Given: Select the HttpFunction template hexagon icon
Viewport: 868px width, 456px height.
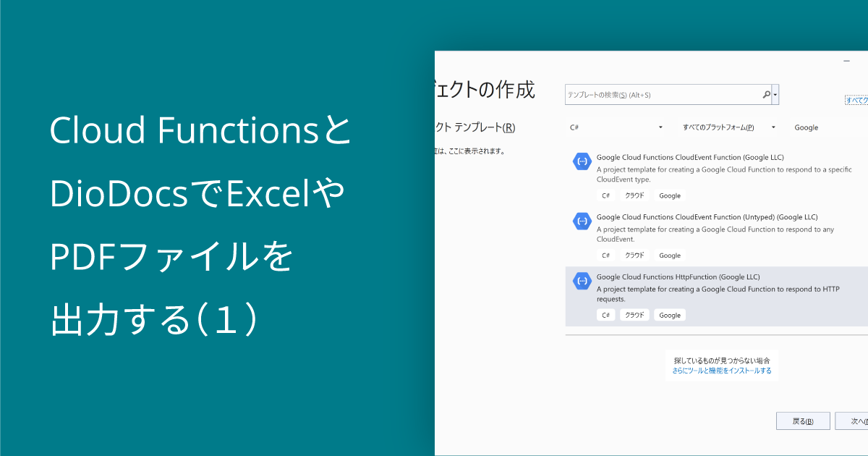Looking at the screenshot, I should point(582,280).
